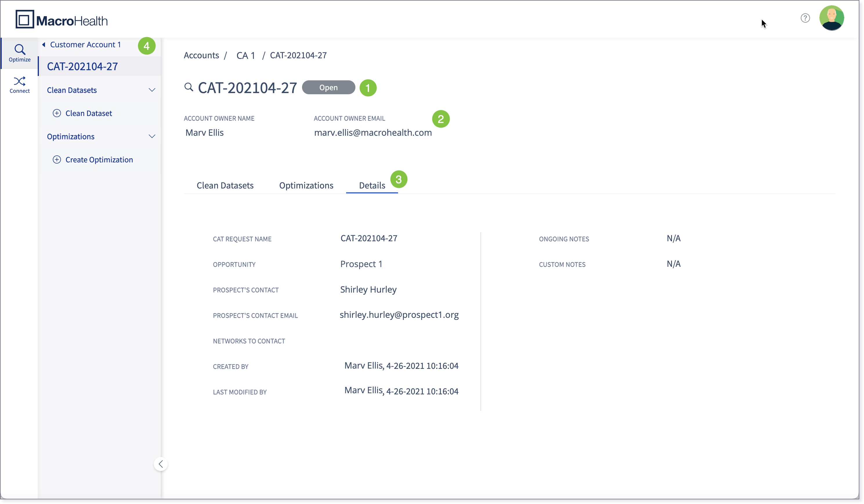Switch to the Clean Datasets tab
Image resolution: width=864 pixels, height=504 pixels.
point(225,185)
